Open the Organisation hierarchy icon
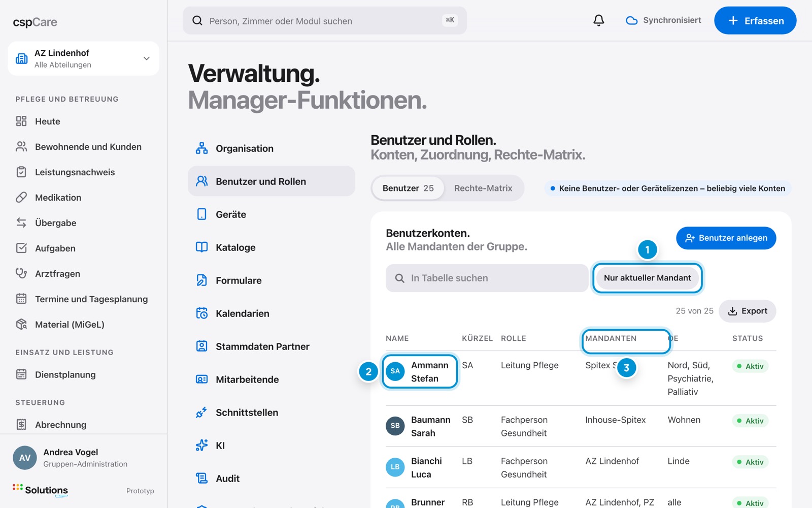The height and width of the screenshot is (508, 812). pos(201,148)
